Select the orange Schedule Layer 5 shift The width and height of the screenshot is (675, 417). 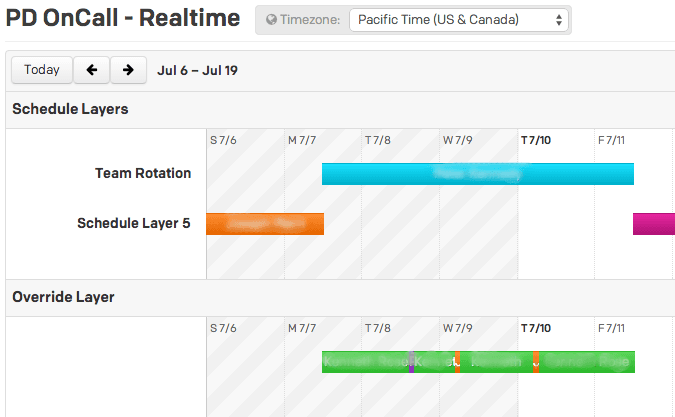265,224
